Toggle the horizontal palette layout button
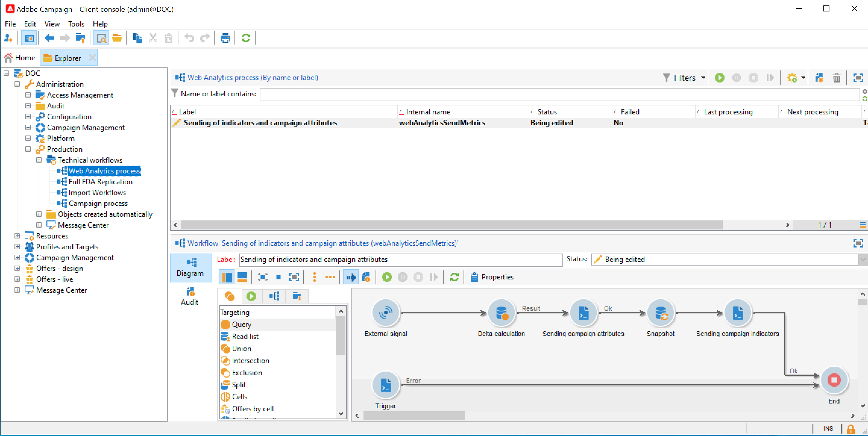The width and height of the screenshot is (868, 436). tap(242, 277)
